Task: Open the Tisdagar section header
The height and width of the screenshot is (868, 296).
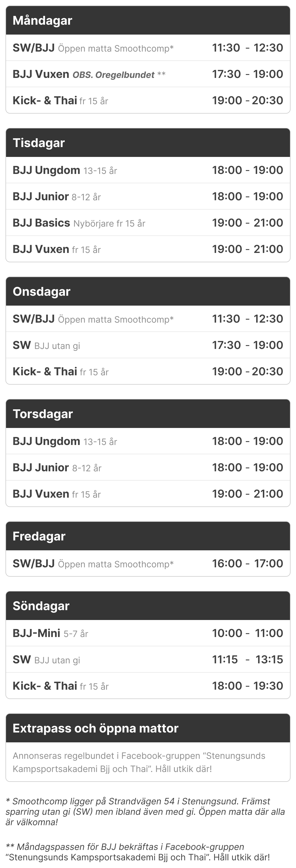Action: (x=147, y=143)
